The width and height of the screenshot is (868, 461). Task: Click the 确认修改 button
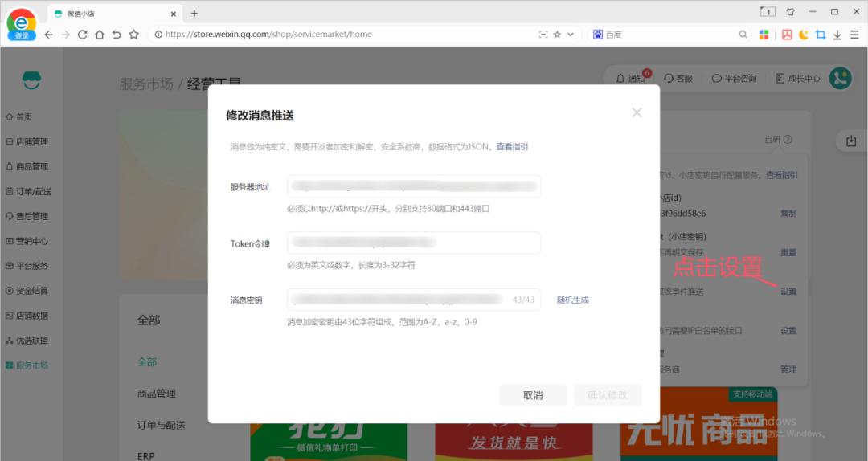click(608, 395)
